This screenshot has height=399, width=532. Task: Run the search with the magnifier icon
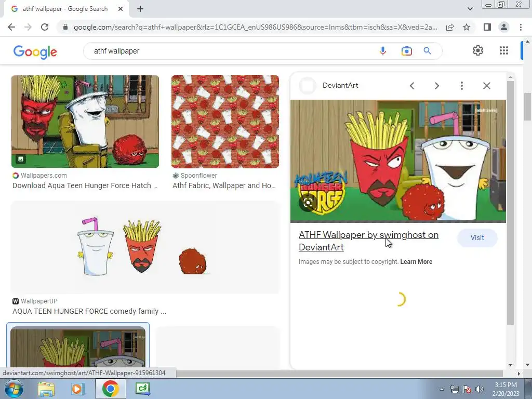point(427,51)
